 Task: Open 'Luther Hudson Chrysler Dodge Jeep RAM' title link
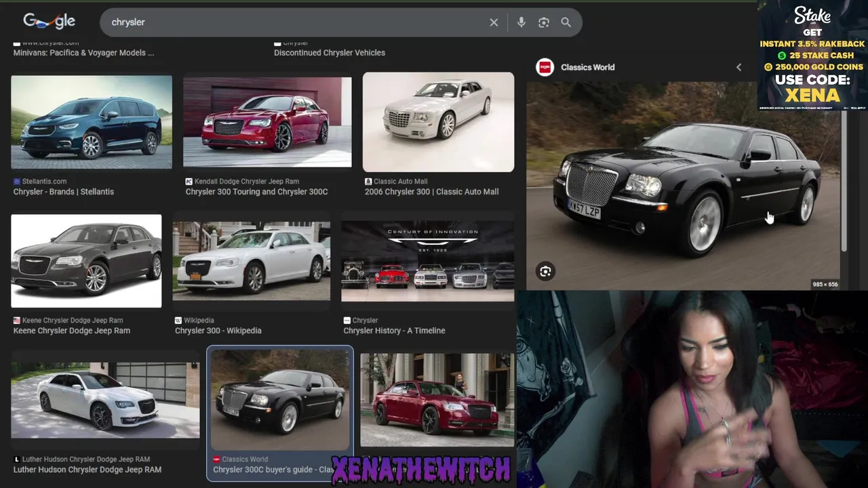[87, 470]
